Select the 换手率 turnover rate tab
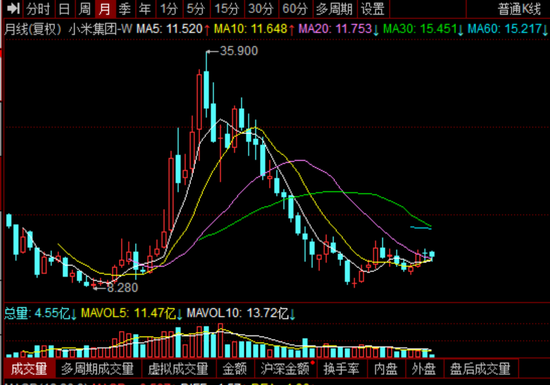The height and width of the screenshot is (385, 550). [342, 369]
